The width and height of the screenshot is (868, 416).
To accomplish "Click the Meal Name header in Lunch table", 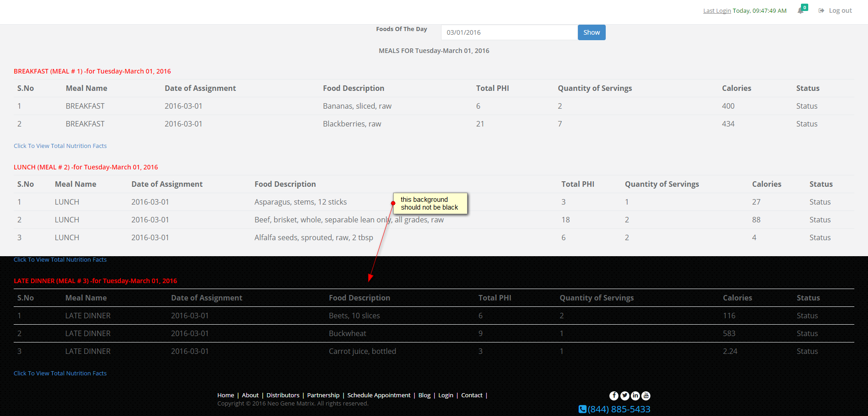I will coord(75,184).
